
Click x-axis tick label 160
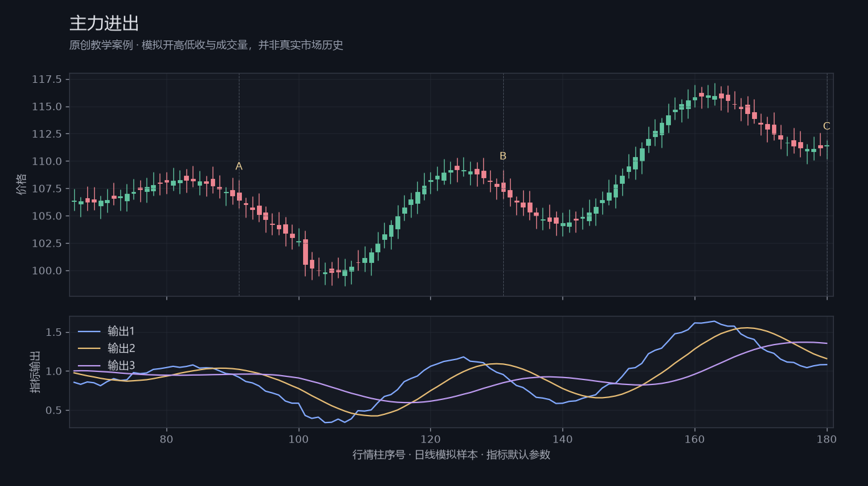[x=695, y=439]
